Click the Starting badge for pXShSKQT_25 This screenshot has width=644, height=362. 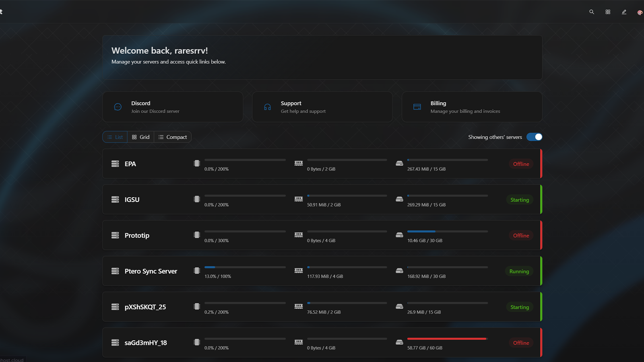(520, 307)
